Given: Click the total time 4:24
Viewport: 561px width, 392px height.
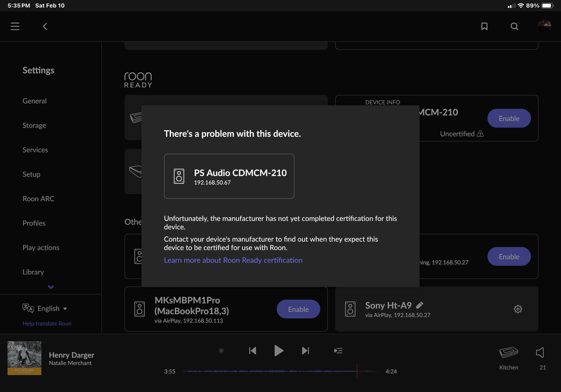Looking at the screenshot, I should [x=391, y=371].
